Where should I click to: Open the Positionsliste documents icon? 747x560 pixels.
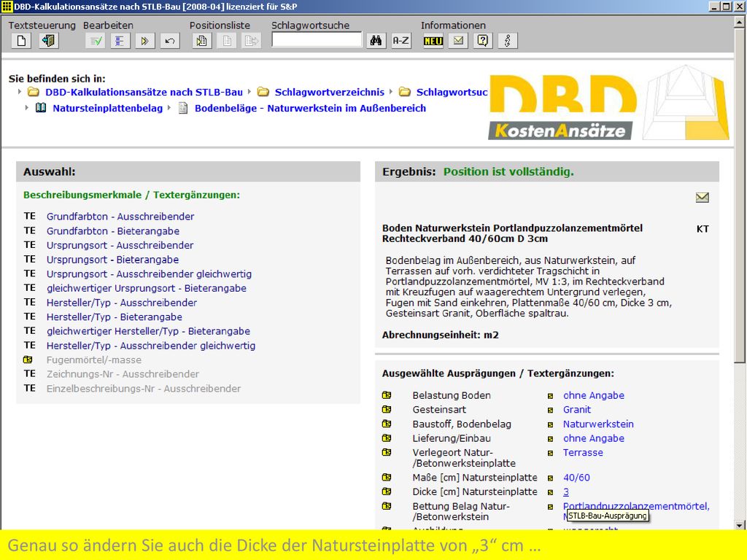[x=202, y=41]
